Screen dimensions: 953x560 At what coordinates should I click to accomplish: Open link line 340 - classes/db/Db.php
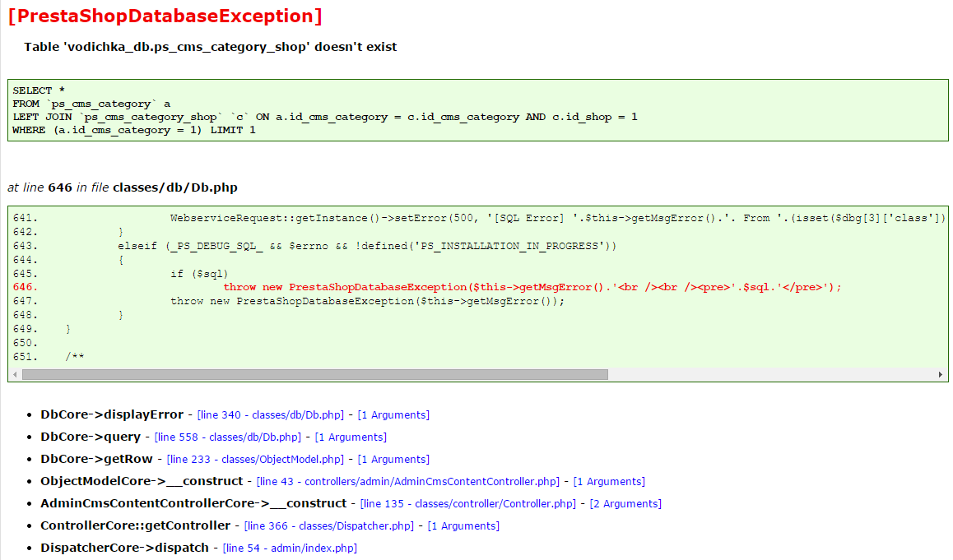point(271,414)
